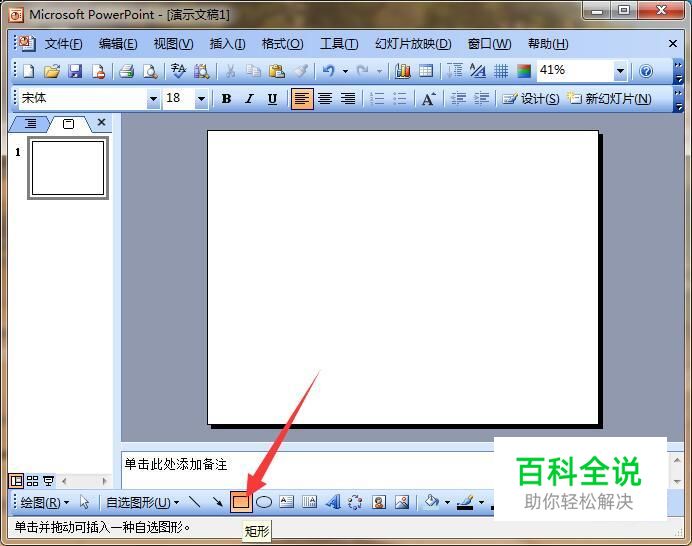Image resolution: width=692 pixels, height=546 pixels.
Task: Insert WordArt from drawing toolbar
Action: coord(333,502)
